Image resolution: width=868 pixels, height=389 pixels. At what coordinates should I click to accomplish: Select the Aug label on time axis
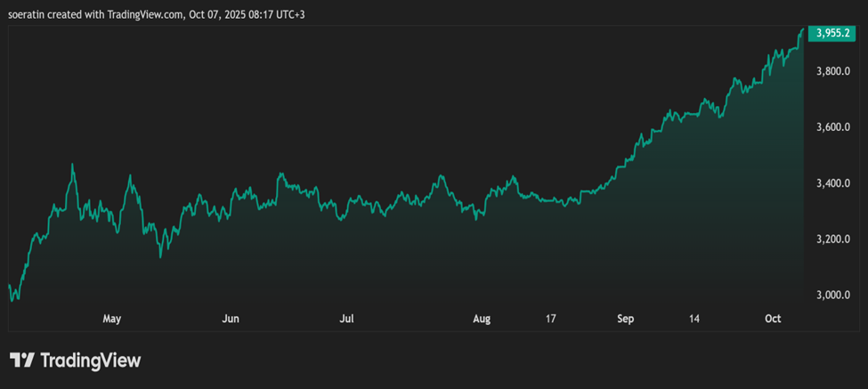click(x=482, y=319)
